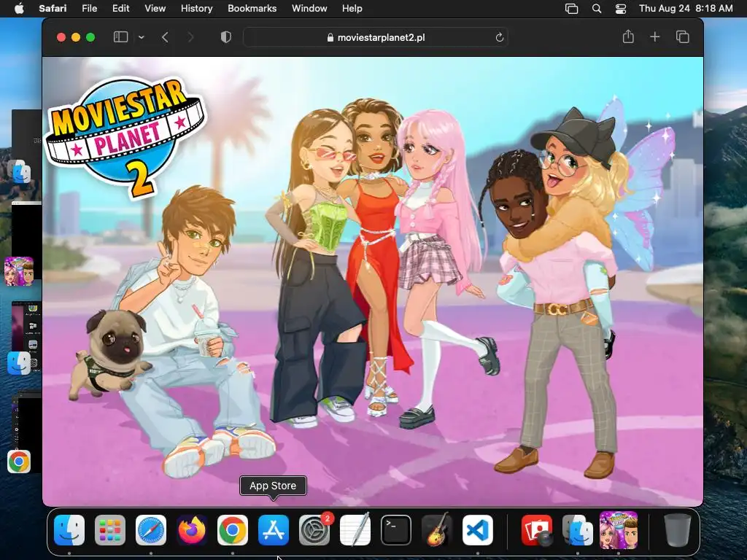Open Photo Booth from the Dock
Image resolution: width=747 pixels, height=560 pixels.
click(x=537, y=529)
